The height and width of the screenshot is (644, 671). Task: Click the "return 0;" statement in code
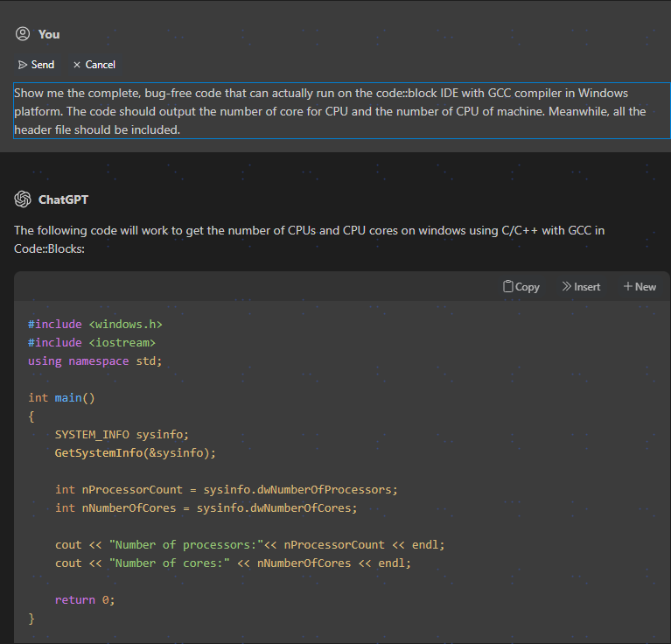click(x=85, y=599)
